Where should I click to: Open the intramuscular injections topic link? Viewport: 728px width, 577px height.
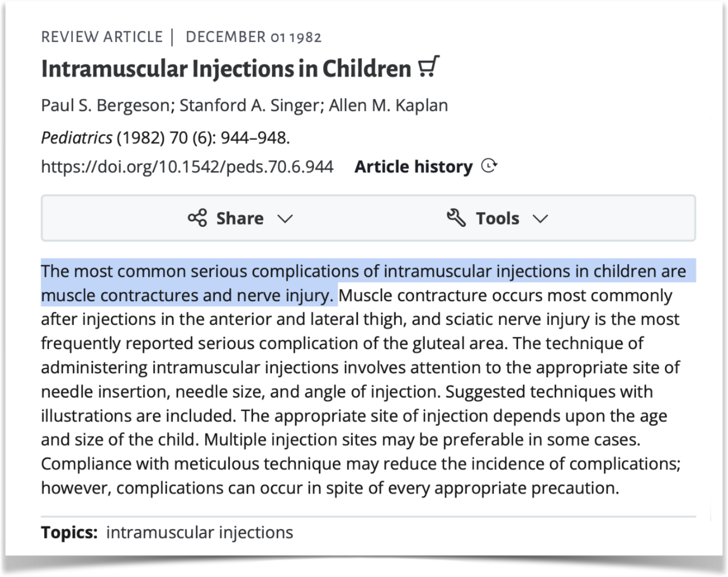coord(200,532)
